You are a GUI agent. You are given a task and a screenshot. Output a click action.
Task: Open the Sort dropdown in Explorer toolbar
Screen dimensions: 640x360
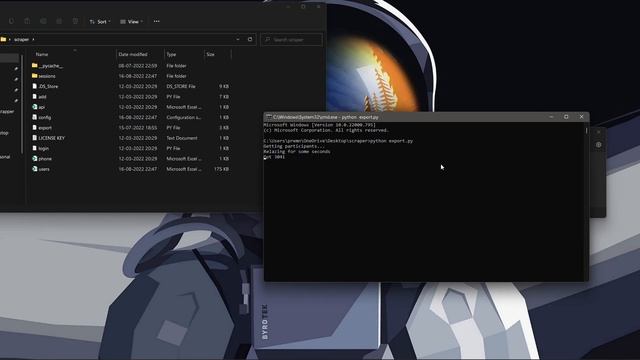[100, 22]
